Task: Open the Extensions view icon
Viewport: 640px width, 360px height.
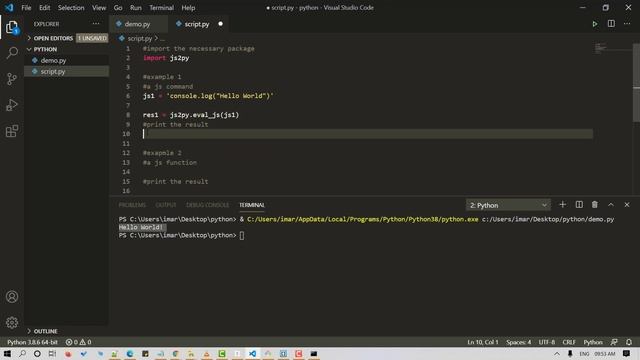Action: (12, 131)
